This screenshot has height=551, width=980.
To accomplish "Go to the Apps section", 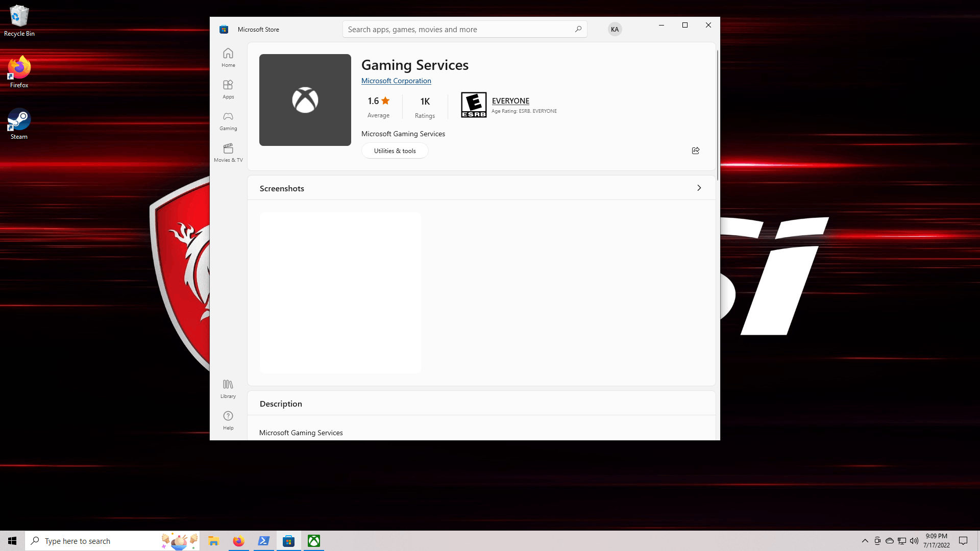I will click(x=228, y=89).
